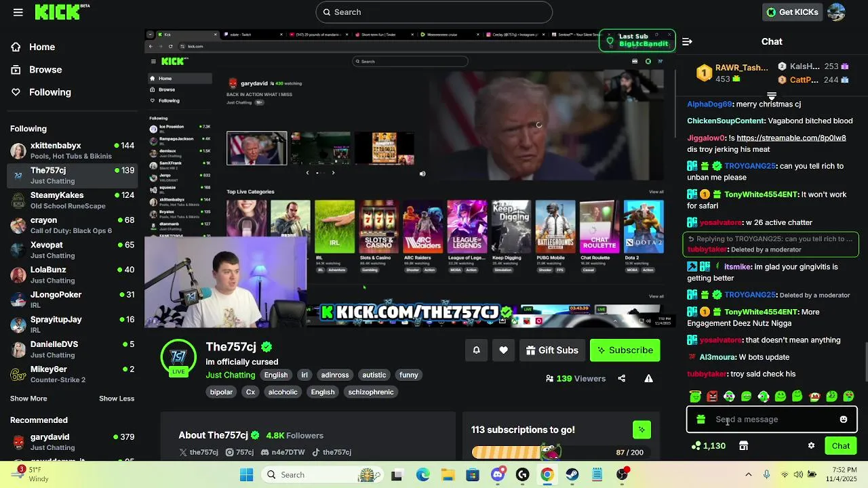The width and height of the screenshot is (868, 488).
Task: Click the top Search field
Action: 434,12
